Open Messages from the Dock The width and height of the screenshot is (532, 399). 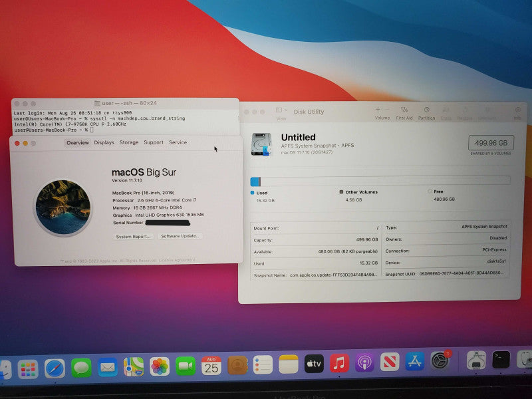(x=81, y=368)
